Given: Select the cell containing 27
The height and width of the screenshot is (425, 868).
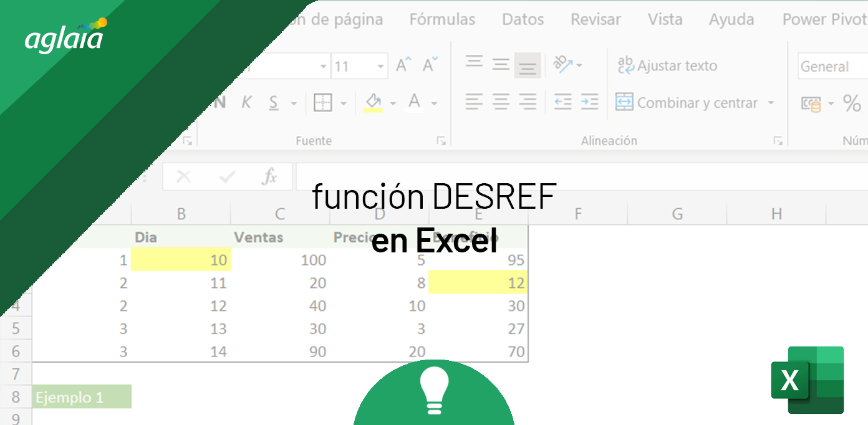Looking at the screenshot, I should coord(478,328).
